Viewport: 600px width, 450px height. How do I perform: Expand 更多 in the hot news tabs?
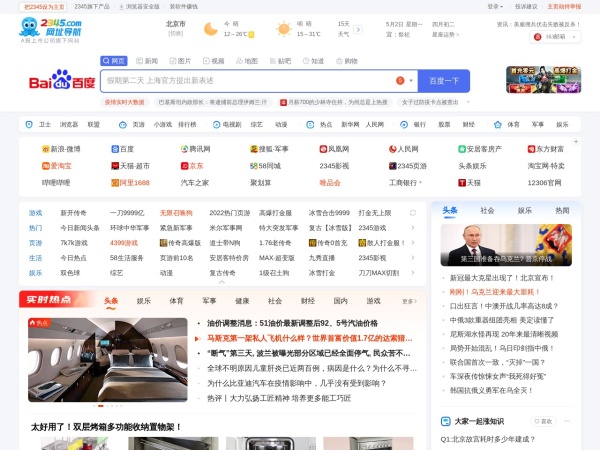(409, 300)
